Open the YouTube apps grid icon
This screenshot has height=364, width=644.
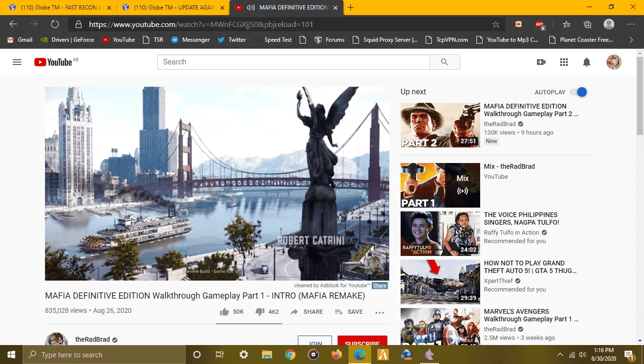pos(563,62)
